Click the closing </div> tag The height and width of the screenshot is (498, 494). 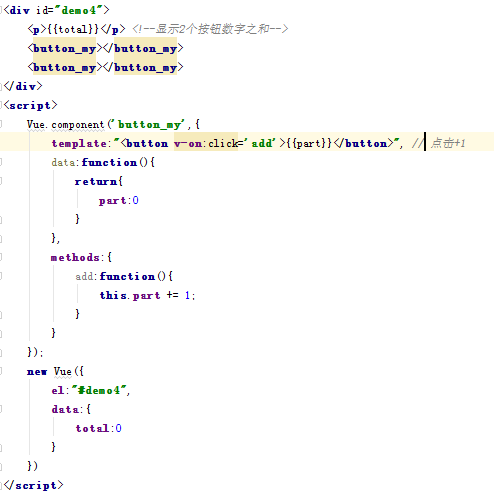[23, 86]
